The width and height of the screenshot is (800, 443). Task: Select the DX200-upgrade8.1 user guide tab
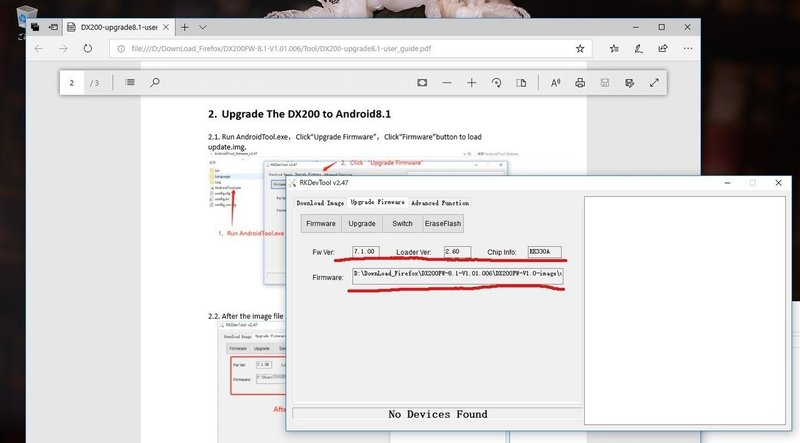tap(119, 27)
